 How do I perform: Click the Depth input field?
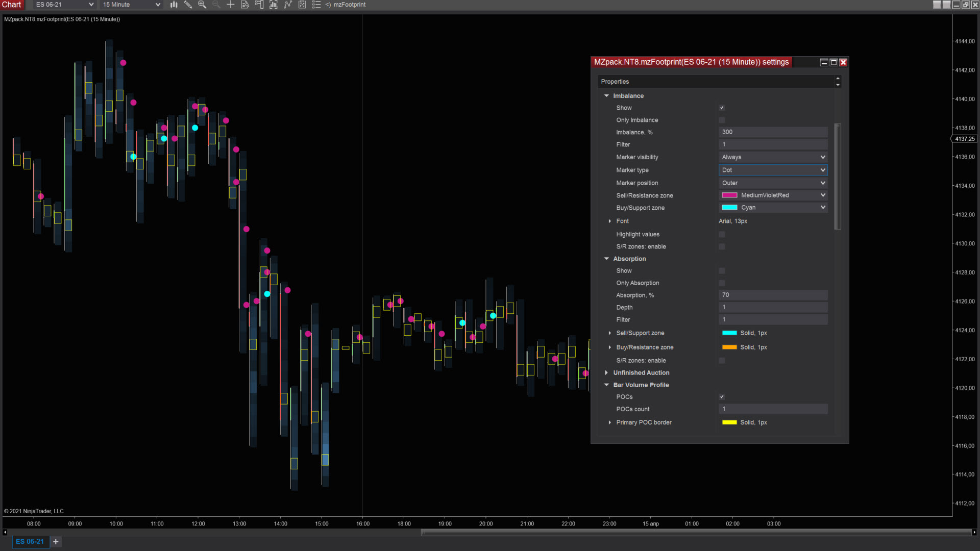(x=773, y=307)
